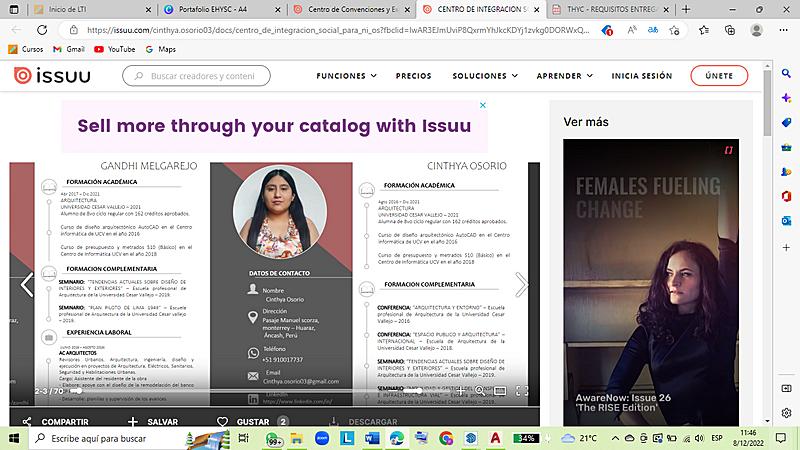800x450 pixels.
Task: Open Edge sidebar Office icon
Action: 786,196
